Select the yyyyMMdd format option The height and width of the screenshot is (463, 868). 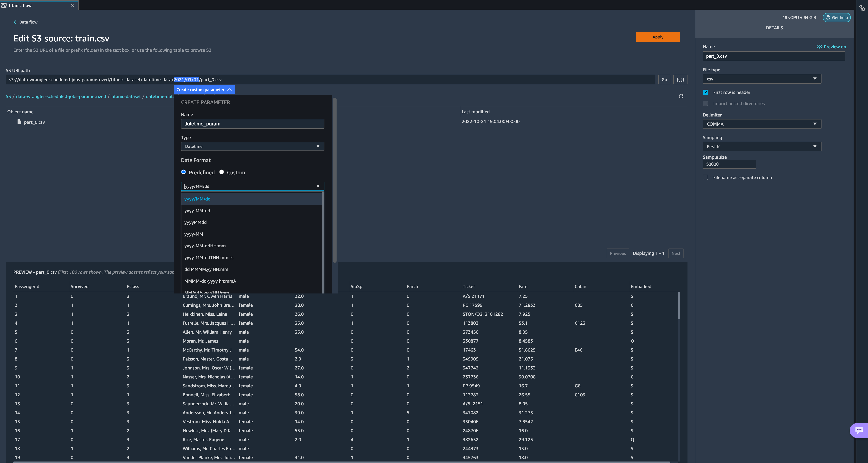tap(195, 222)
